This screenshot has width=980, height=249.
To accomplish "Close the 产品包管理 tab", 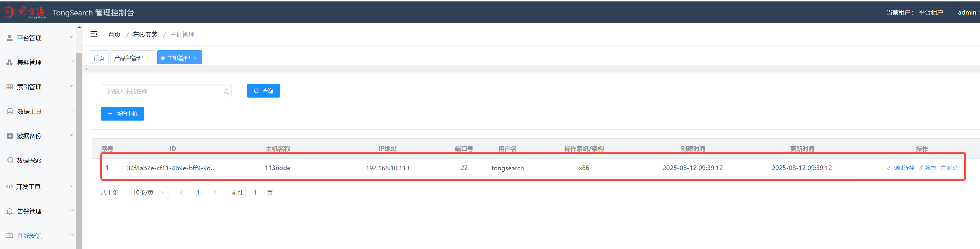I will (x=148, y=58).
